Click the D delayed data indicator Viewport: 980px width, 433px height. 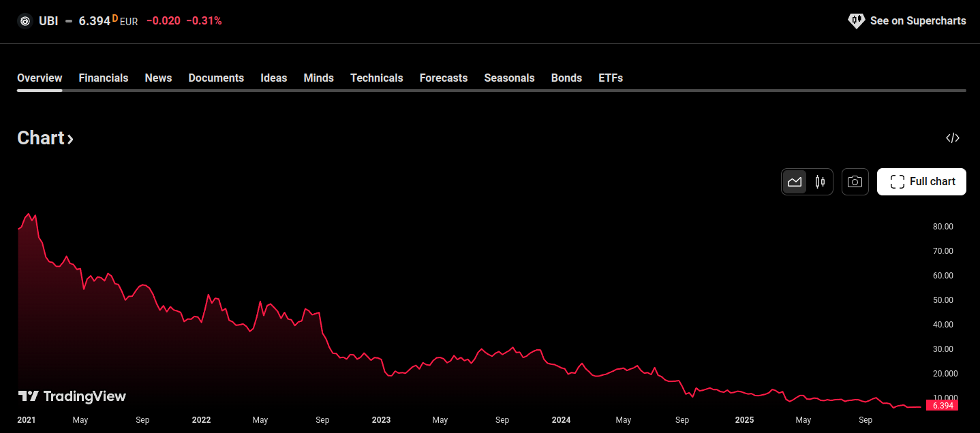115,17
